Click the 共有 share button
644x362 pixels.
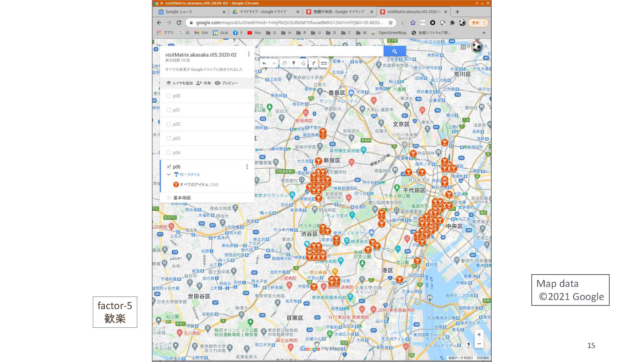coord(203,83)
